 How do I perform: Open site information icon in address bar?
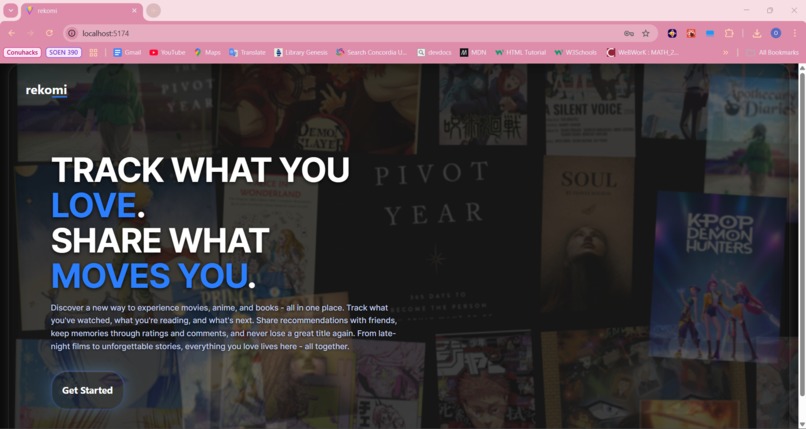(72, 33)
